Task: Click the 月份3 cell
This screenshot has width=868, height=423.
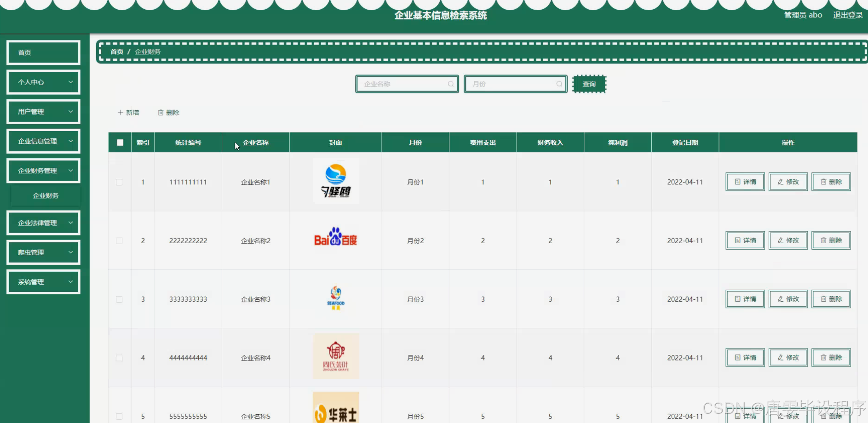Action: point(415,299)
